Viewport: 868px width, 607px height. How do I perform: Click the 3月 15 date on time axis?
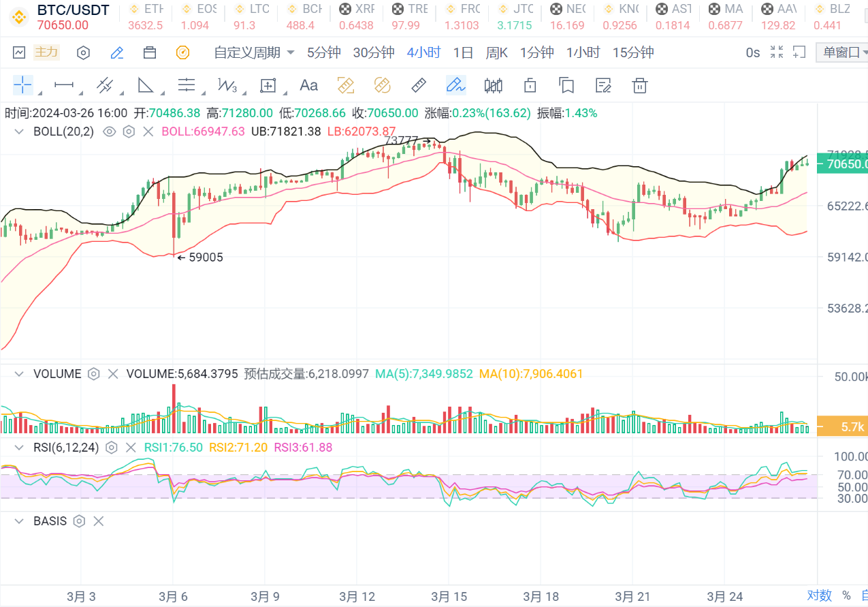coord(449,597)
